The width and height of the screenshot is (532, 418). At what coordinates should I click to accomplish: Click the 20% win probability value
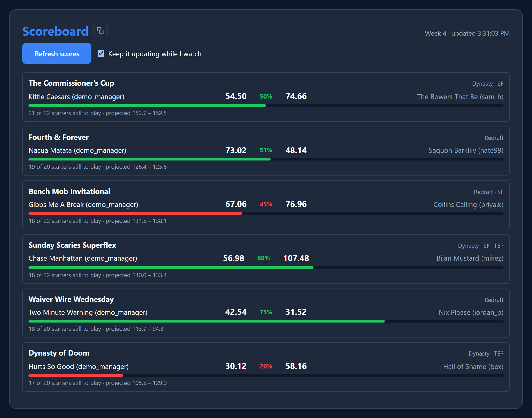coord(266,366)
